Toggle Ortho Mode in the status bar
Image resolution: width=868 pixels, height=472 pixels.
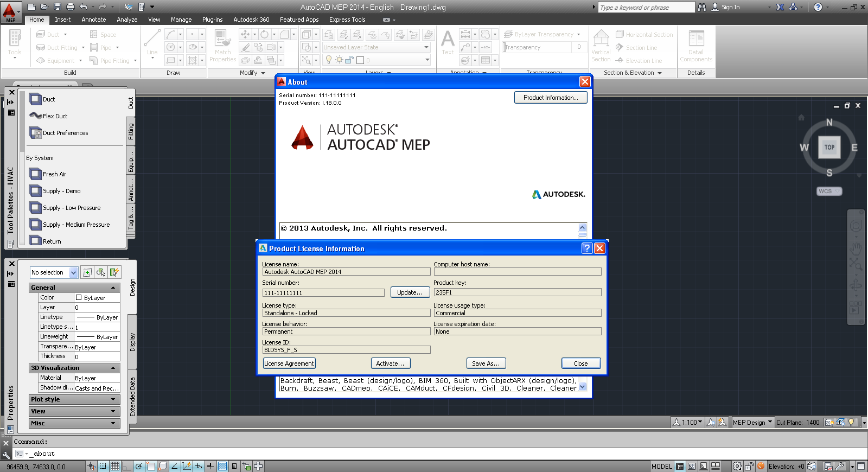(126, 466)
